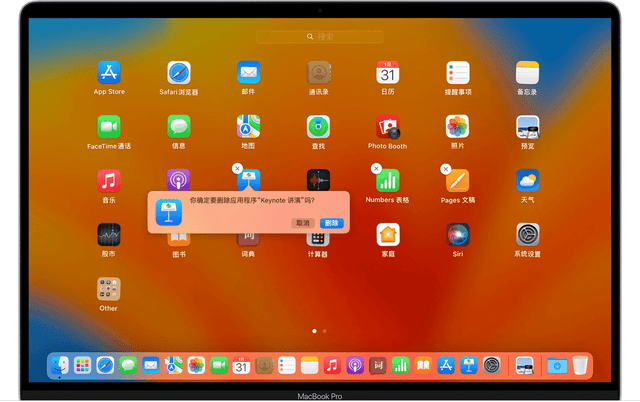
Task: Open 计算器 in the Launchpad grid
Action: coord(318,240)
